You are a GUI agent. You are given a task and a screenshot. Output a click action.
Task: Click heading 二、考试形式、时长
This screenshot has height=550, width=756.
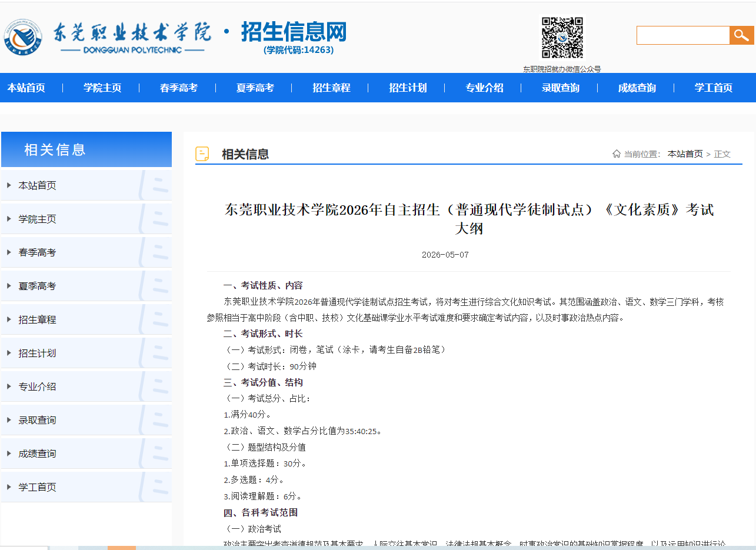(263, 334)
